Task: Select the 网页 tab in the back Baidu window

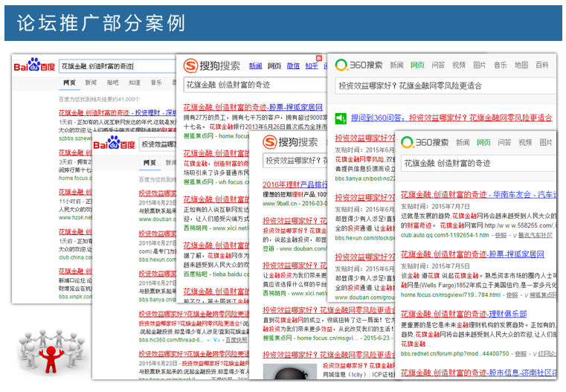Action: tap(69, 83)
